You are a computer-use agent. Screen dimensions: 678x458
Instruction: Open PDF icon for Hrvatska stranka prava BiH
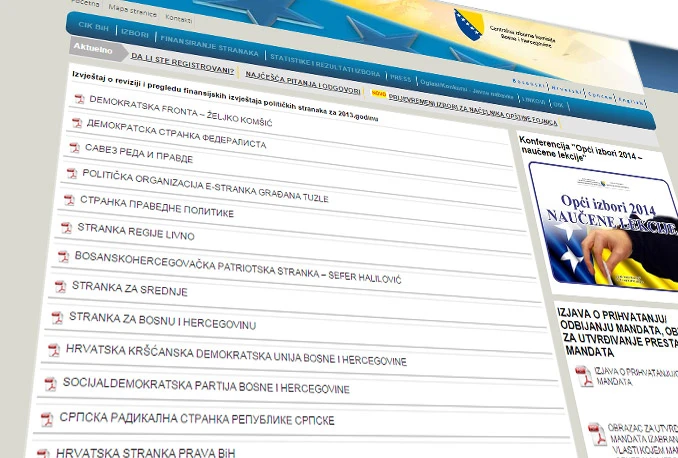tap(43, 453)
